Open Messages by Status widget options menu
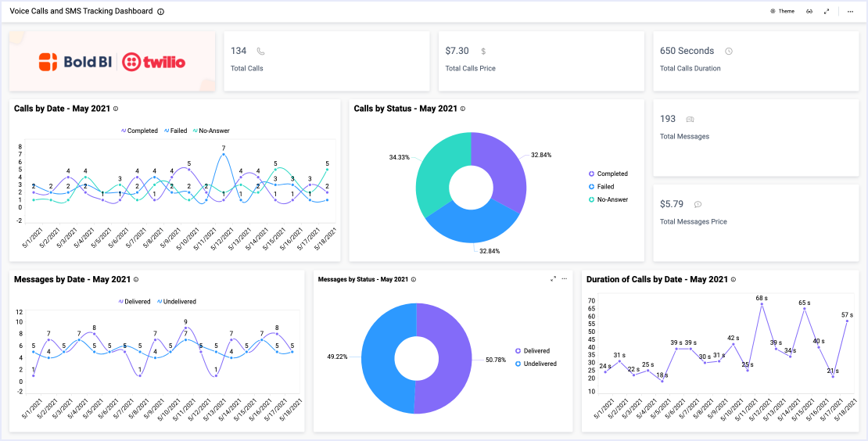The image size is (868, 441). coord(565,278)
